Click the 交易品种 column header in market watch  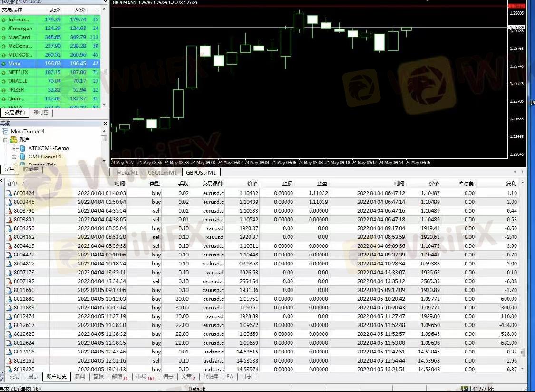[12, 10]
